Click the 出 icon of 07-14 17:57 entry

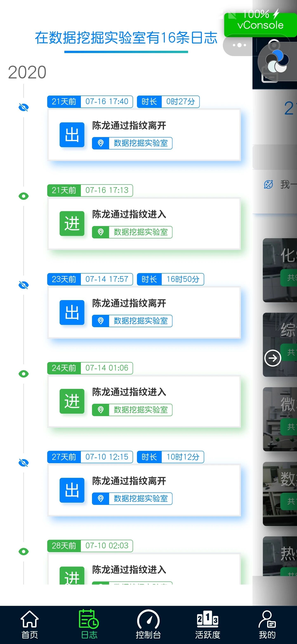coord(72,313)
